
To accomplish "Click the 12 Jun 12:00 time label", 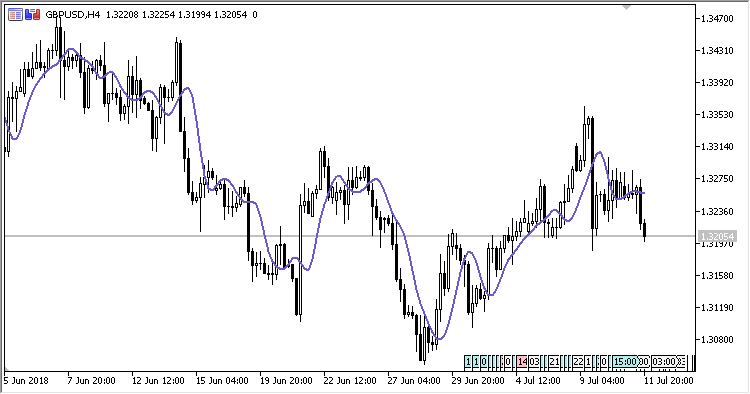I will [158, 381].
